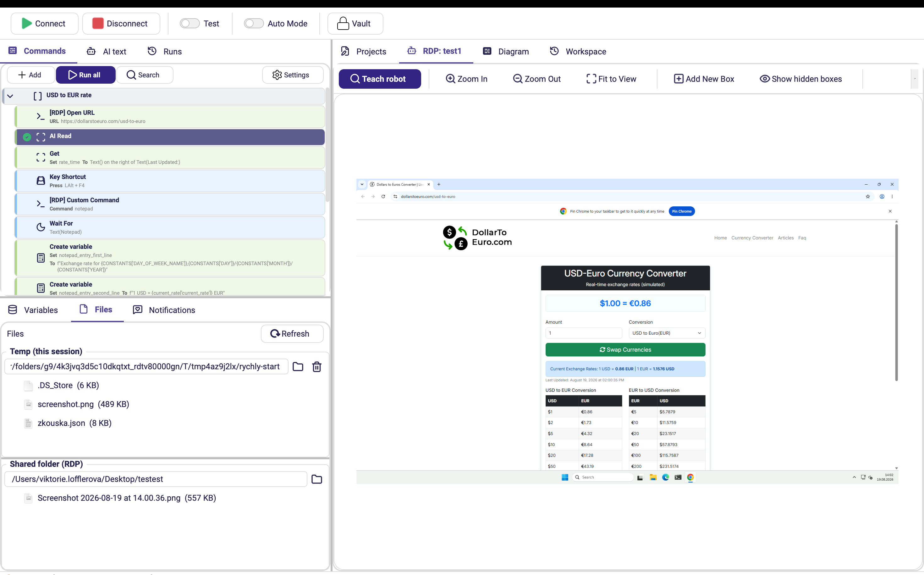
Task: Delete temp files with trash icon
Action: tap(317, 366)
